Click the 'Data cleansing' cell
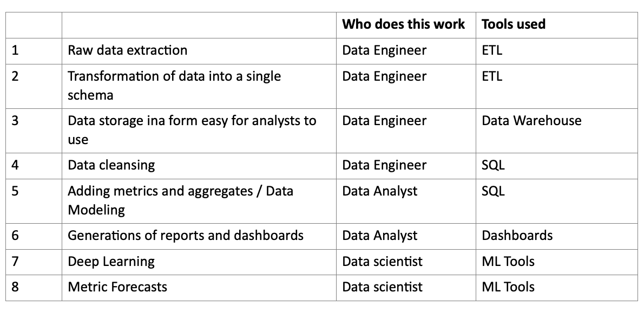Screen dimensions: 644x312 199,166
